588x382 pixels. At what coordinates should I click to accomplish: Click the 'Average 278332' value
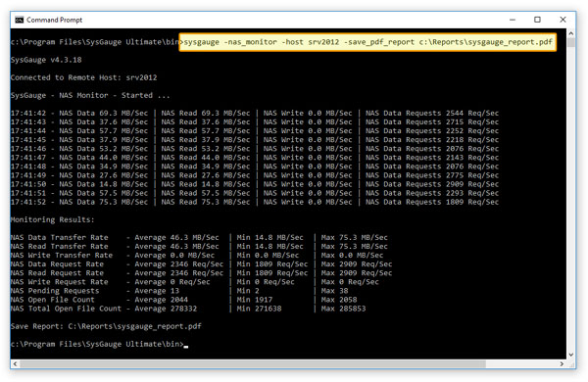tap(166, 309)
